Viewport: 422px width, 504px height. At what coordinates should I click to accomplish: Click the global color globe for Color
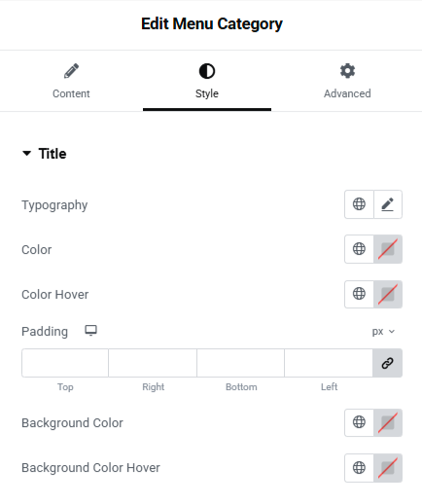pos(359,249)
